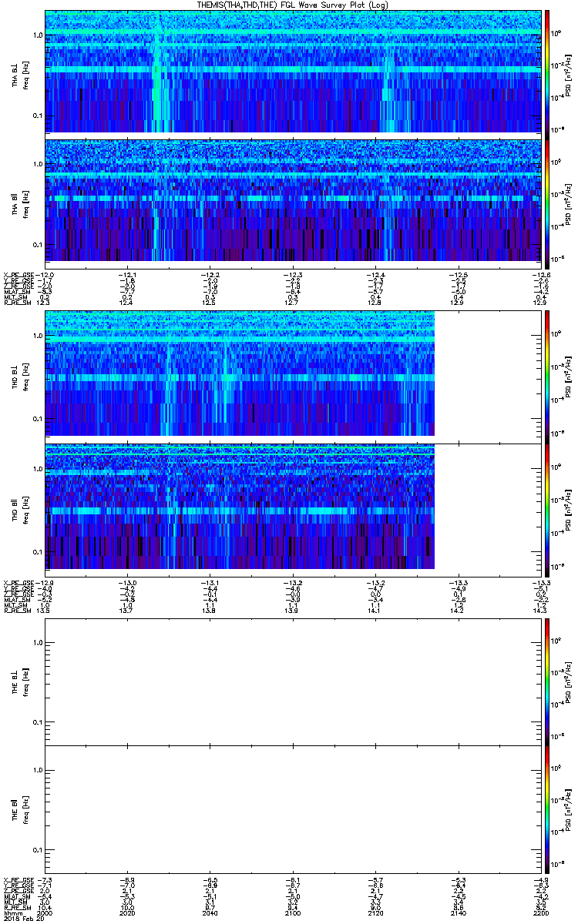Click the 0.1 frequency tick of THA B-perpendicular panel

pyautogui.click(x=38, y=116)
